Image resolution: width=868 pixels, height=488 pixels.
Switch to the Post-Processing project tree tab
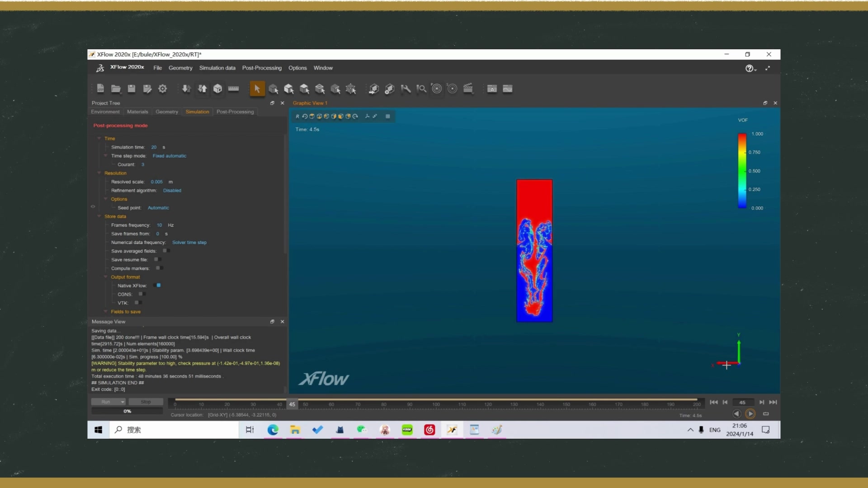(x=235, y=112)
